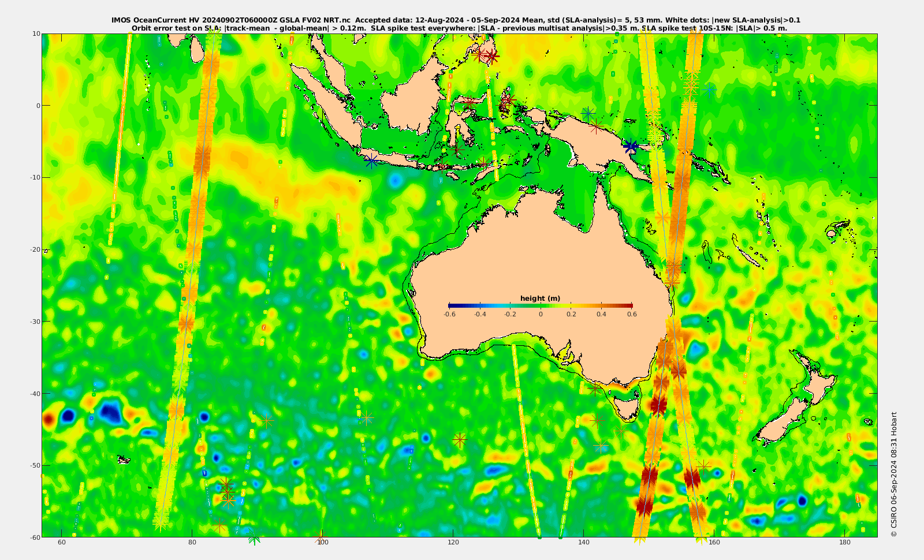
Task: Click the dark blue end of the colorbar
Action: coord(453,305)
